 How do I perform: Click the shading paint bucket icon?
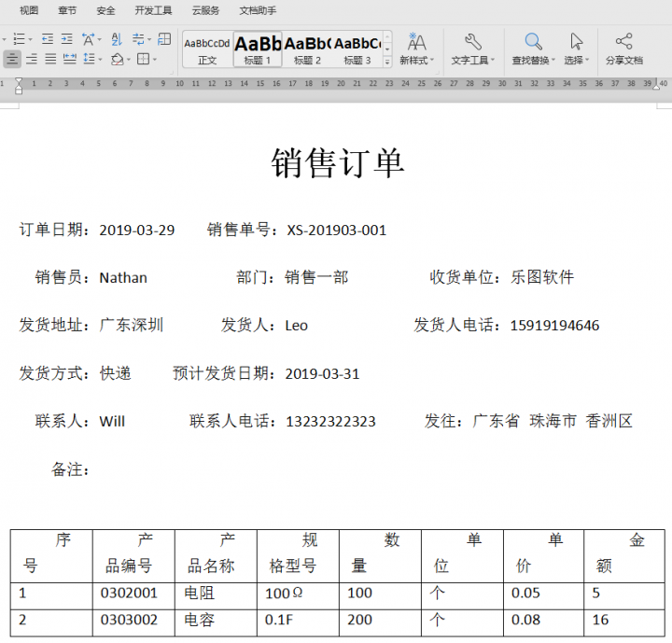[x=117, y=59]
